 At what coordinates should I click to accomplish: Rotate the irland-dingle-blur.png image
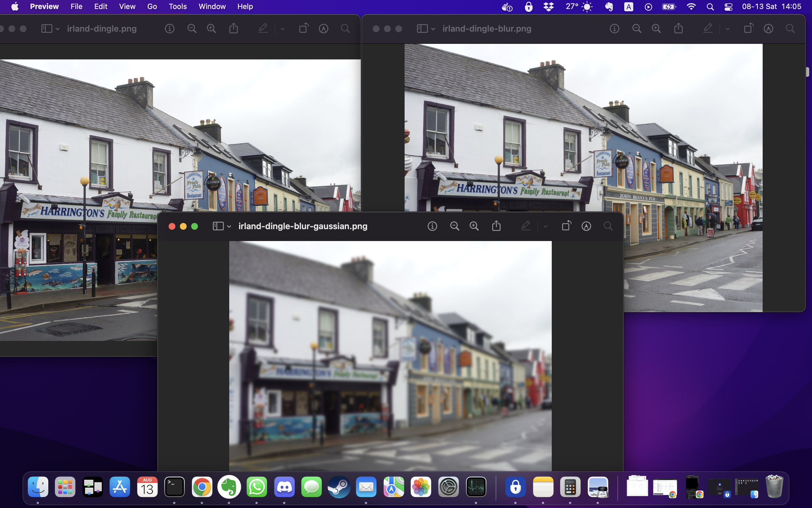[x=749, y=28]
